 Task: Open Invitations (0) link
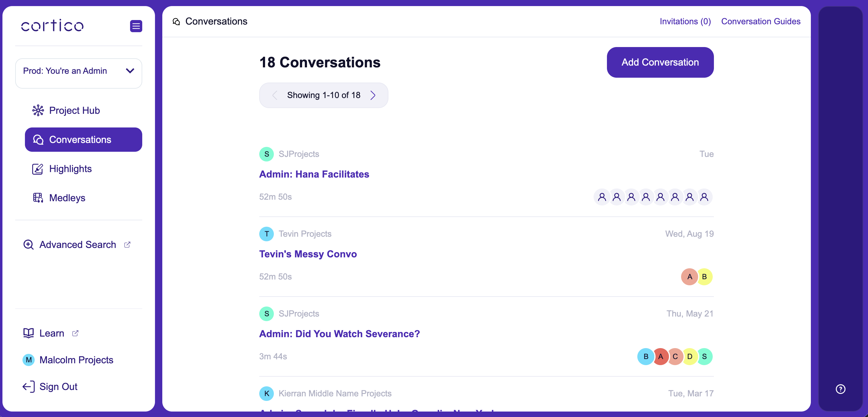click(x=685, y=22)
